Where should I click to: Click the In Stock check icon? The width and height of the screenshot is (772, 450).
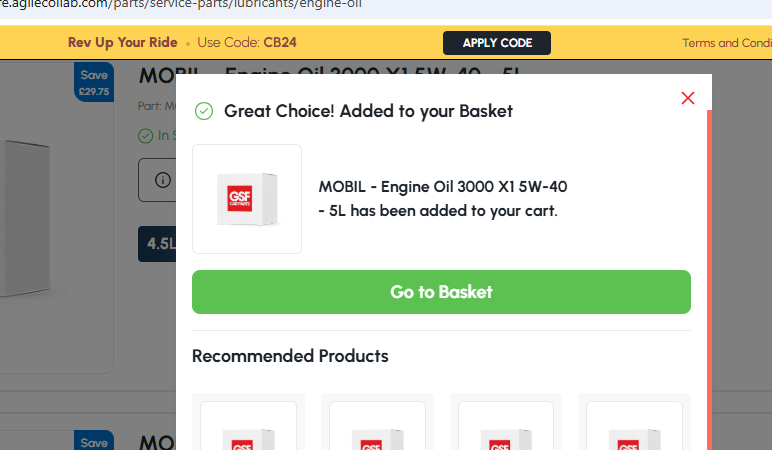tap(145, 136)
